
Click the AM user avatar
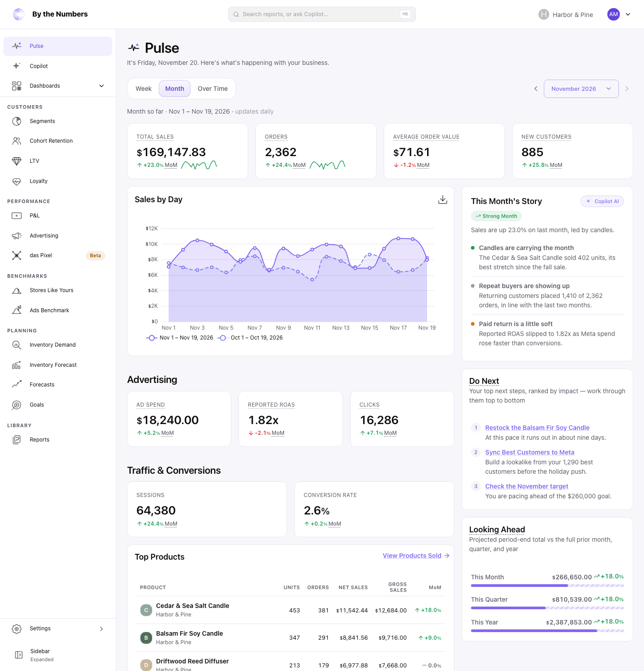click(x=614, y=14)
